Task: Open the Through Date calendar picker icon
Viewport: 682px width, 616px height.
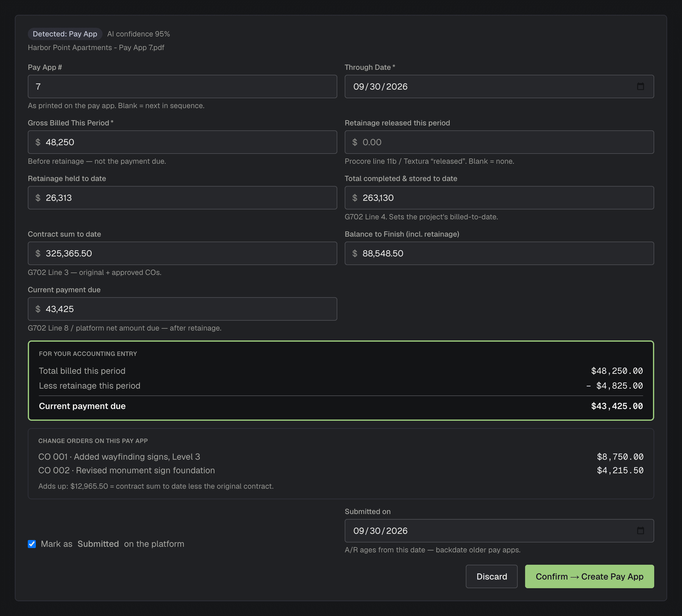Action: [640, 86]
